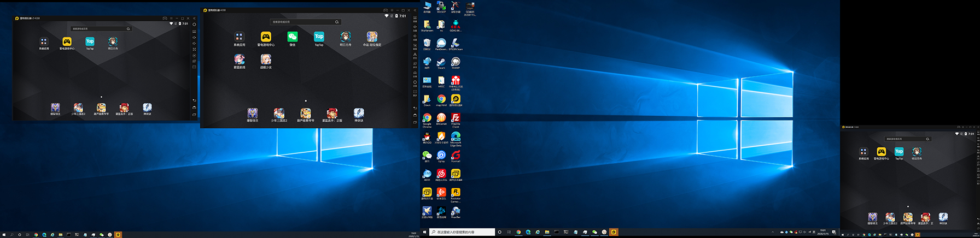Launch 碧蓝航线 app in the emulator
This screenshot has height=238, width=980.
point(239,59)
